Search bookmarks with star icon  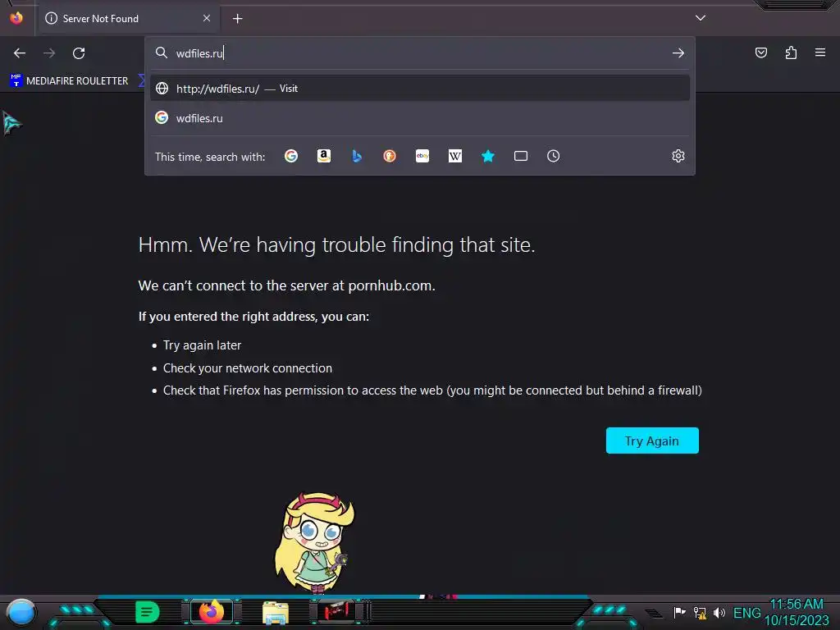(x=487, y=156)
